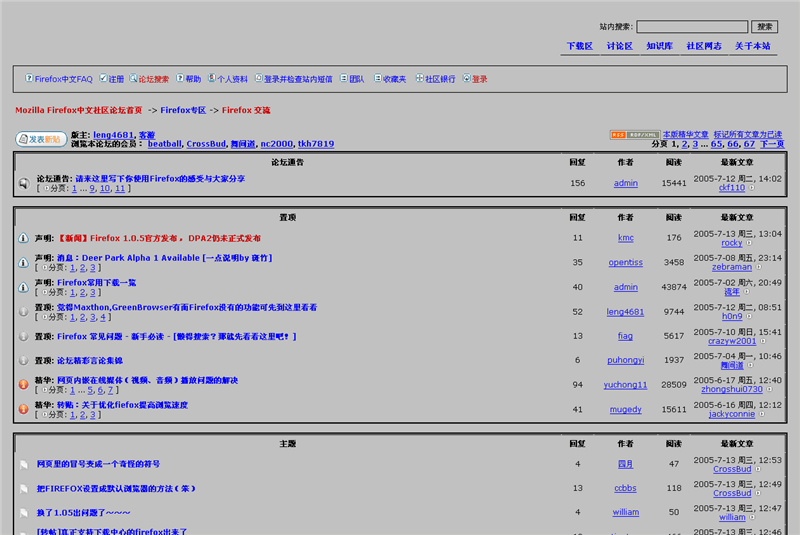
Task: Click the 帮助 help question icon
Action: 180,78
